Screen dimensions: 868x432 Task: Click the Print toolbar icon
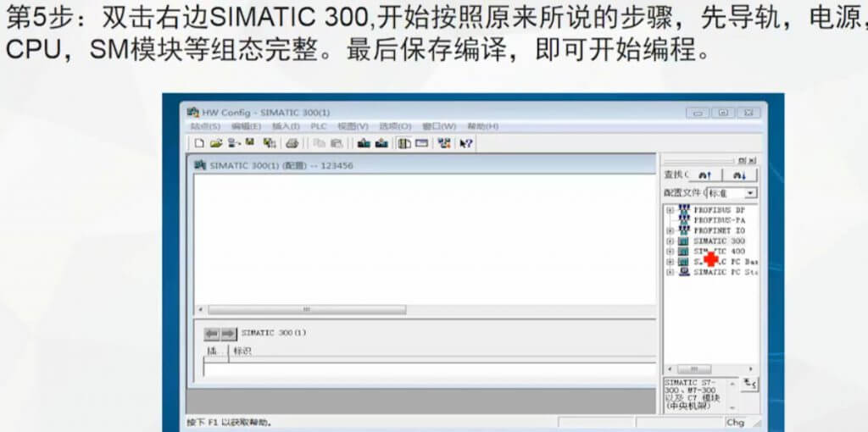(292, 144)
